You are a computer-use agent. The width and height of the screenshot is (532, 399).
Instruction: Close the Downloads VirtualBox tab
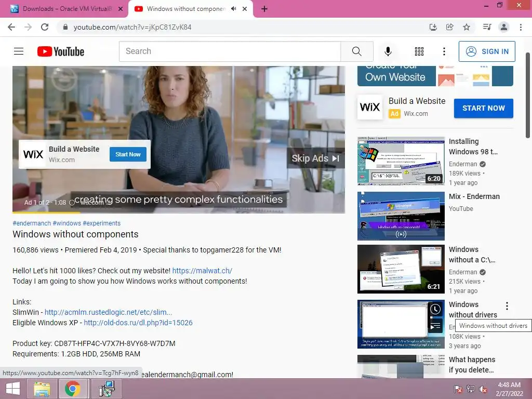coord(121,9)
